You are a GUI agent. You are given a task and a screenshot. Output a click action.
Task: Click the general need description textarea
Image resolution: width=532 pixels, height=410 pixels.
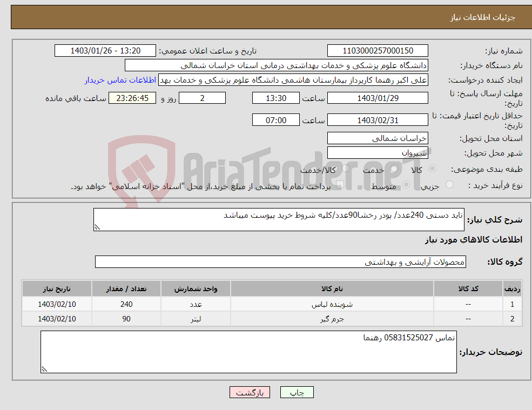tap(279, 220)
